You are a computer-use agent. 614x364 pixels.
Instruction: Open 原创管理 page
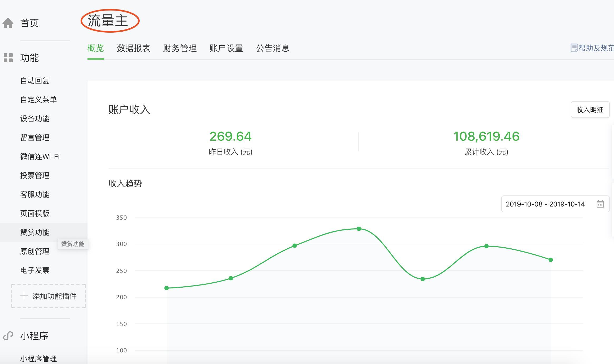tap(35, 251)
